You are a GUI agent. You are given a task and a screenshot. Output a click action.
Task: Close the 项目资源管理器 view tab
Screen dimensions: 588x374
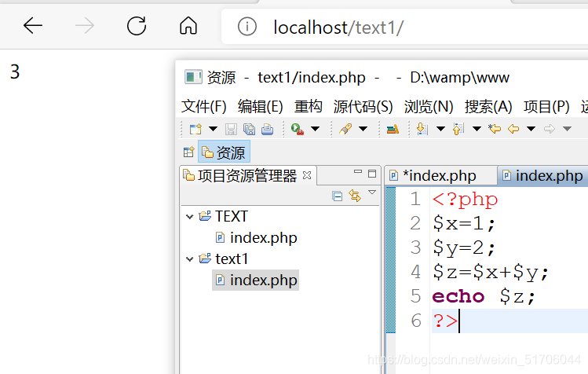click(x=307, y=175)
